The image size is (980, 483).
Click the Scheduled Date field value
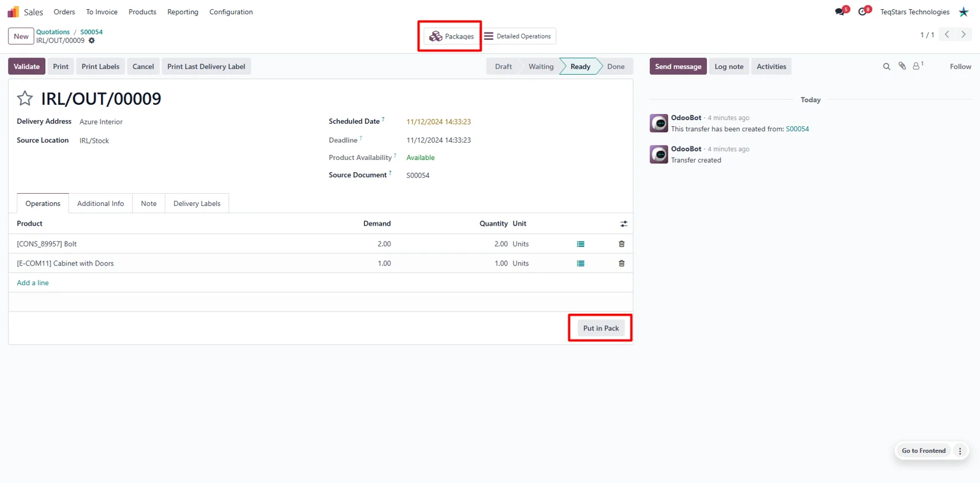(439, 121)
